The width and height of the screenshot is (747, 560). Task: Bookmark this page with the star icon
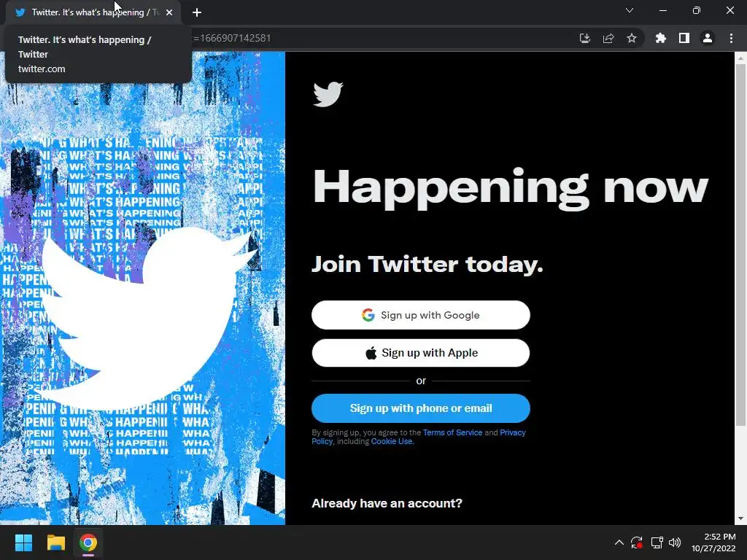(631, 38)
